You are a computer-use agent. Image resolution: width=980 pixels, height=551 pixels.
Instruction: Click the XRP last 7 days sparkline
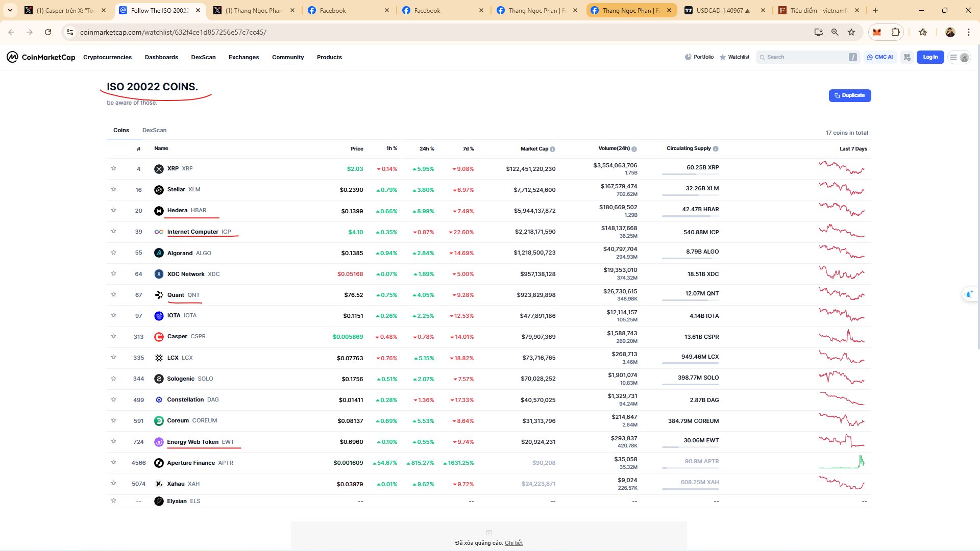click(x=842, y=168)
